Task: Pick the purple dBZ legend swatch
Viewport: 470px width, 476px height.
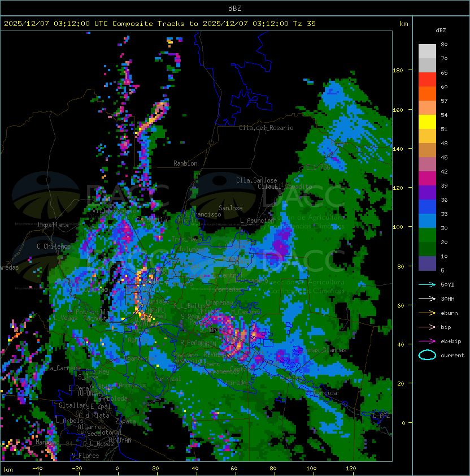Action: point(427,192)
